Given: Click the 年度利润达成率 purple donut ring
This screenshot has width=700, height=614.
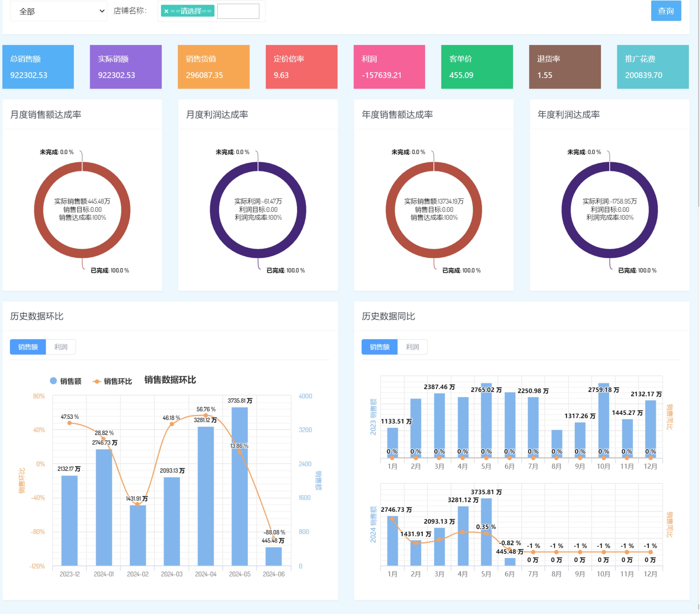Looking at the screenshot, I should pos(566,210).
